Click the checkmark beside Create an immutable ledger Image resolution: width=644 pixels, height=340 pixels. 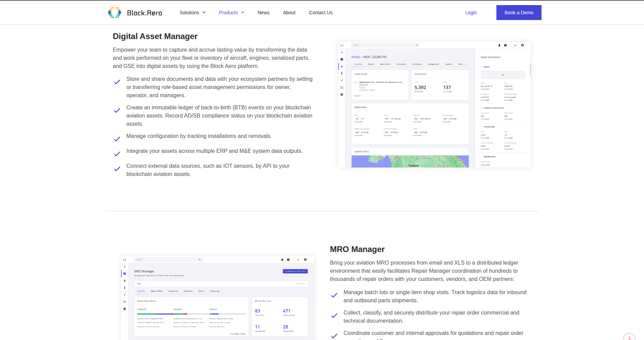point(117,110)
